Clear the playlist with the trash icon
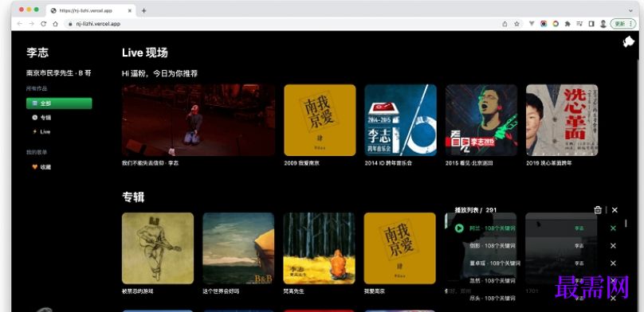The width and height of the screenshot is (644, 312). tap(598, 210)
